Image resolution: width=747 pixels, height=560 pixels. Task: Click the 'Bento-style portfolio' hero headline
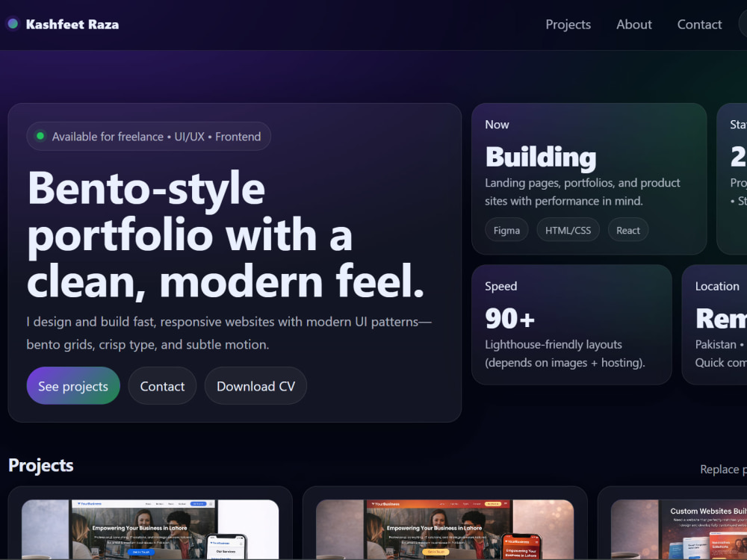(226, 234)
